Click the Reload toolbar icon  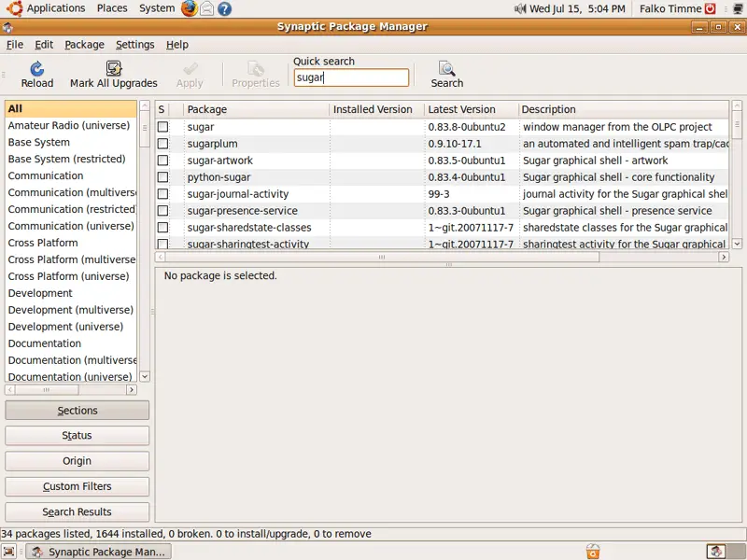coord(37,69)
